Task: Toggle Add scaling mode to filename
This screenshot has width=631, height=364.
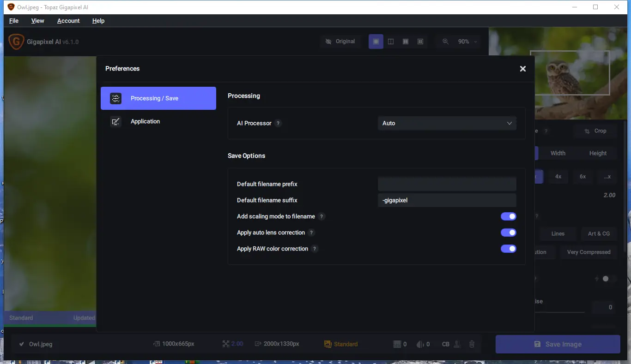Action: (509, 216)
